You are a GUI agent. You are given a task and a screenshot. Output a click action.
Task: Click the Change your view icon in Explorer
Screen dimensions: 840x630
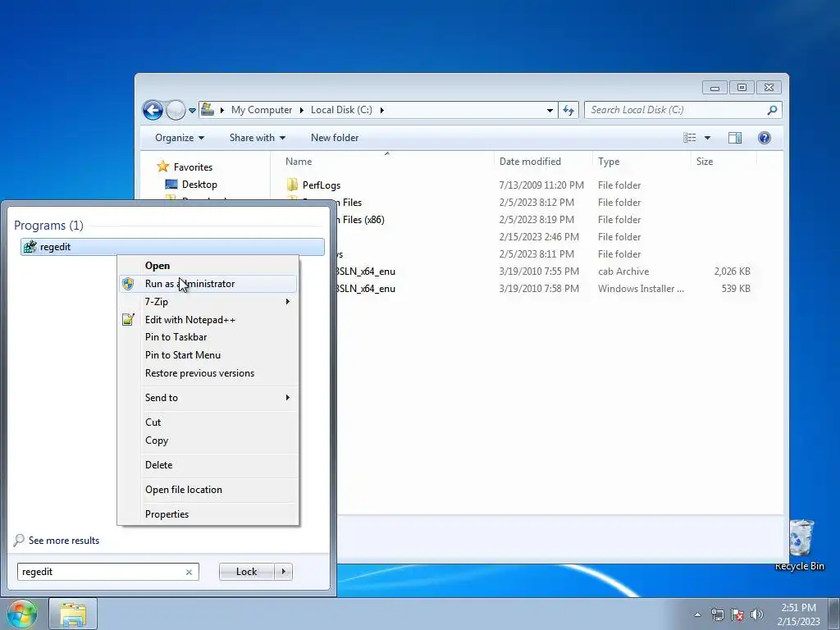point(689,138)
